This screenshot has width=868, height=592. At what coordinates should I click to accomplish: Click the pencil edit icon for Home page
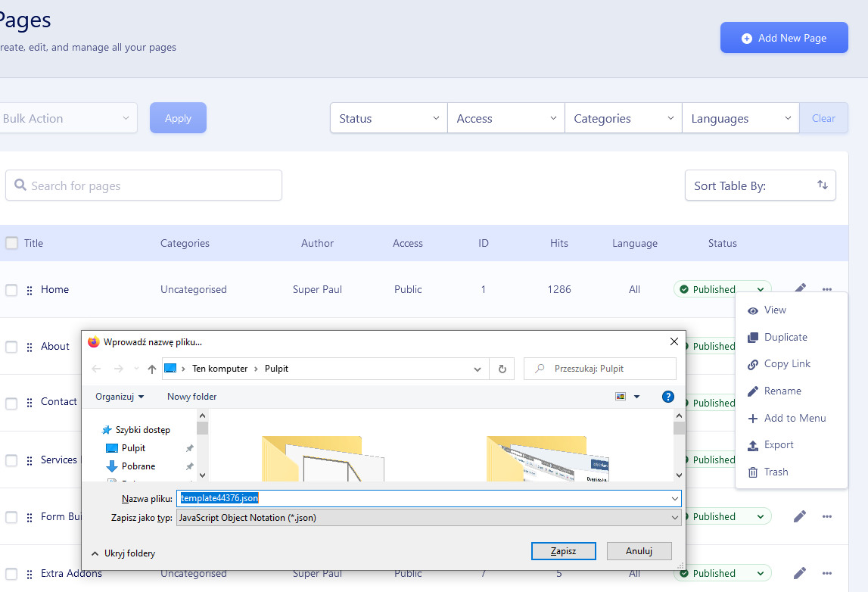[x=800, y=288]
